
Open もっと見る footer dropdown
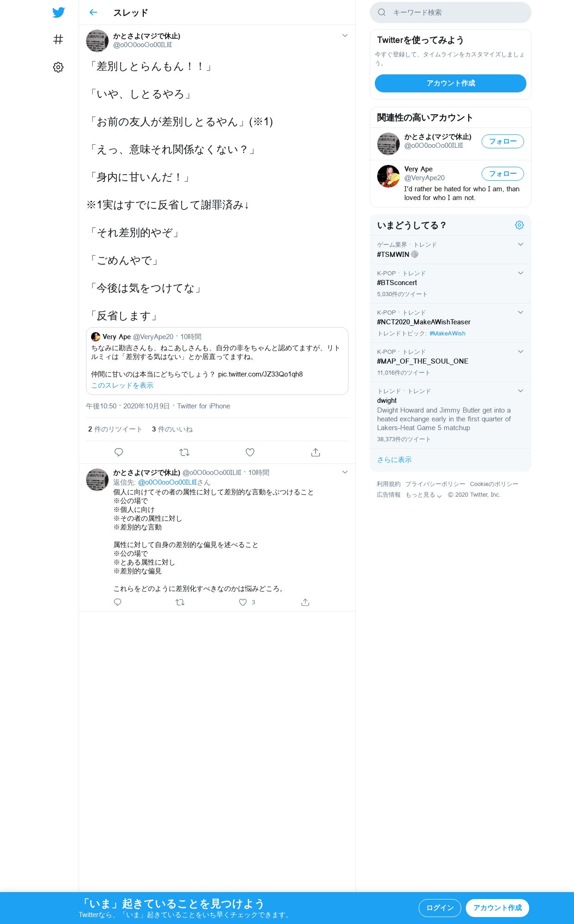point(423,495)
